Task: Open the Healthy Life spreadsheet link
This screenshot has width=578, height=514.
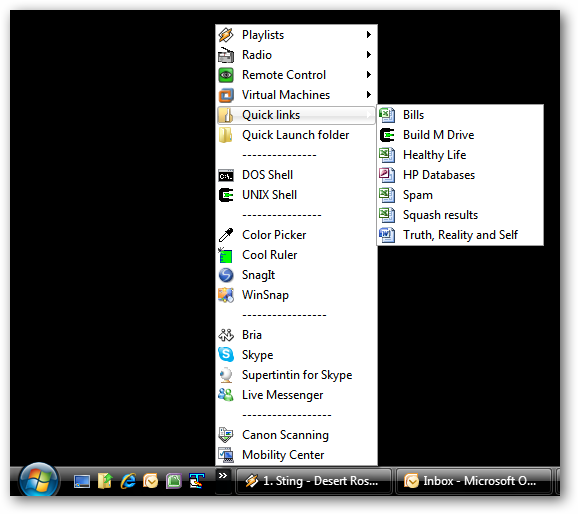Action: 460,155
